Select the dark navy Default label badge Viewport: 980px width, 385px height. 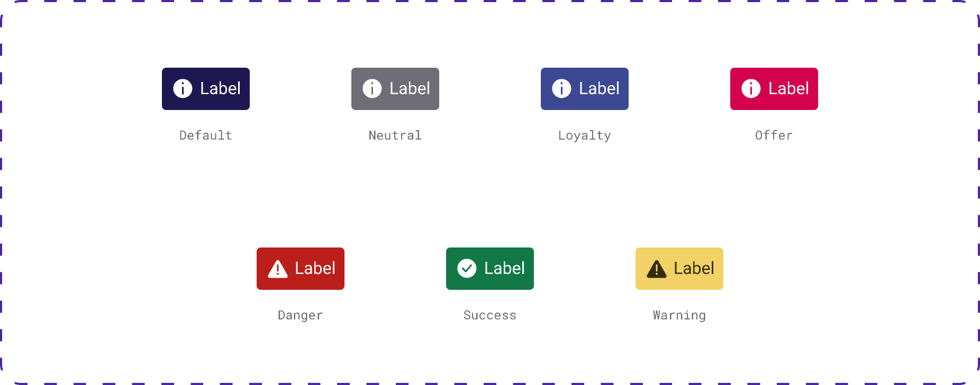pyautogui.click(x=206, y=89)
